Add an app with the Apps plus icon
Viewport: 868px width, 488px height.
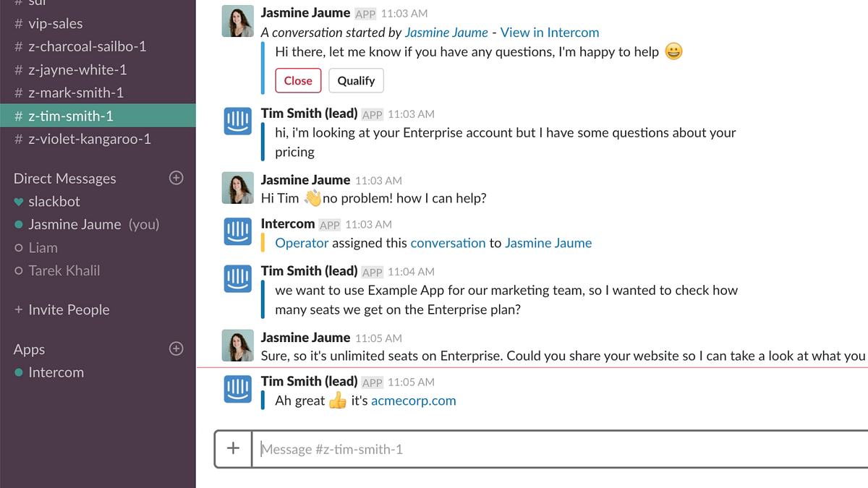pos(176,348)
